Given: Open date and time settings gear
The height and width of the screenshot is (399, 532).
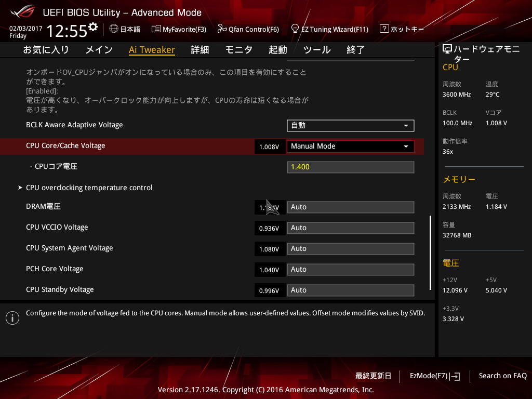Looking at the screenshot, I should click(x=92, y=27).
